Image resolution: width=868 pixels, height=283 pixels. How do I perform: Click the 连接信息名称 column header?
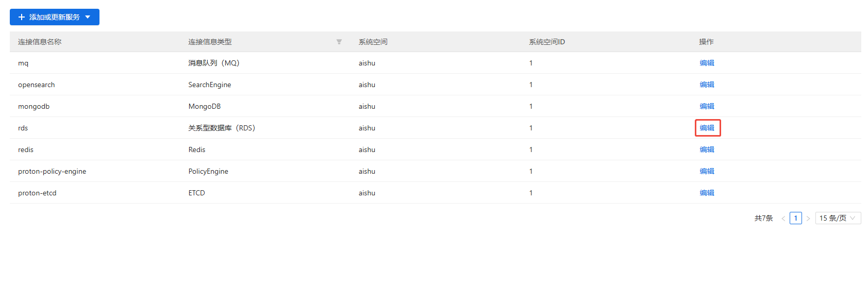[x=40, y=42]
